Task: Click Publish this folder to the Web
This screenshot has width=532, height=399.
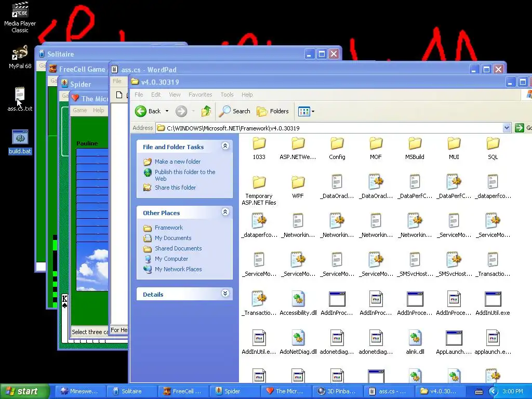Action: pyautogui.click(x=185, y=175)
